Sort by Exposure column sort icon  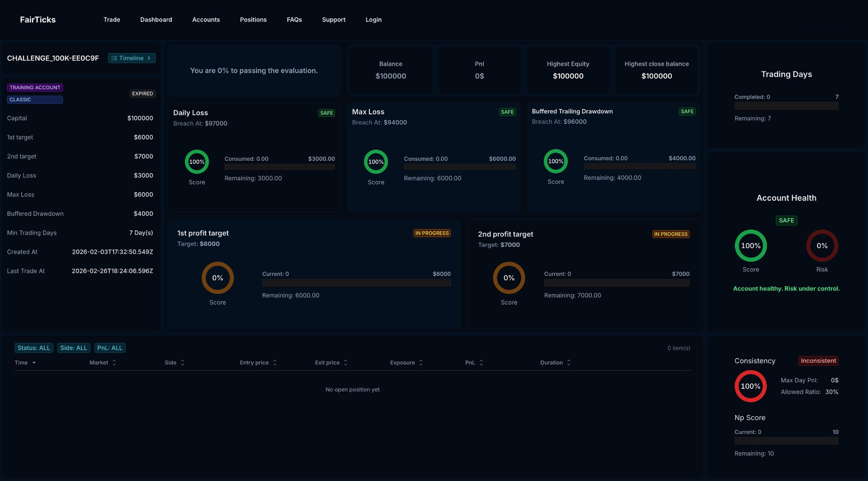tap(421, 363)
